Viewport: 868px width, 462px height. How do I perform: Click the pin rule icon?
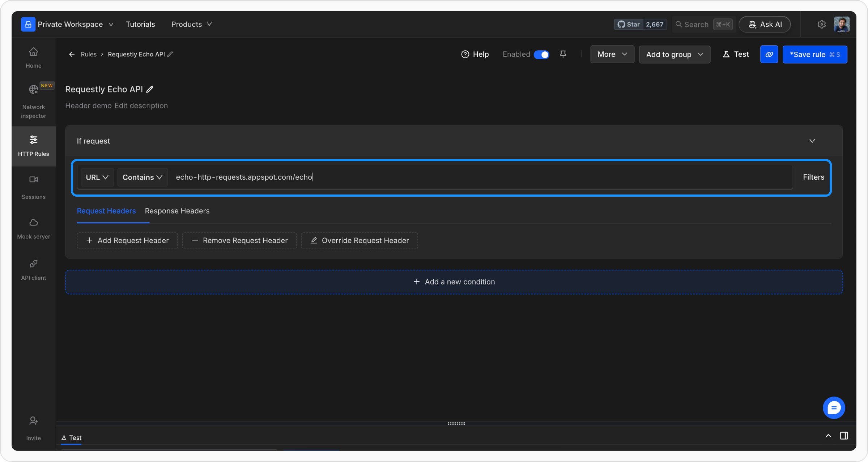coord(563,54)
